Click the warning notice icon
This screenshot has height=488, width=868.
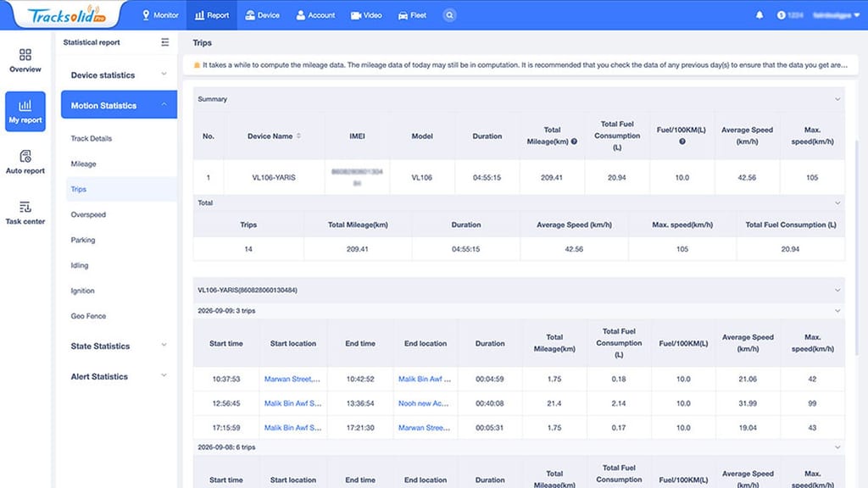197,65
